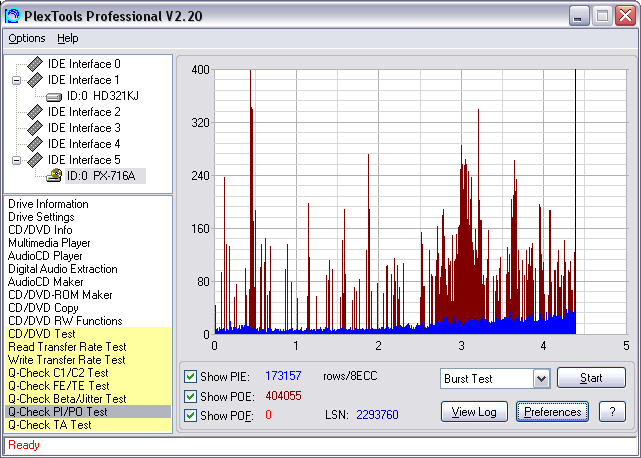The image size is (641, 458).
Task: Collapse the IDE Interface 5 tree node
Action: coord(16,160)
